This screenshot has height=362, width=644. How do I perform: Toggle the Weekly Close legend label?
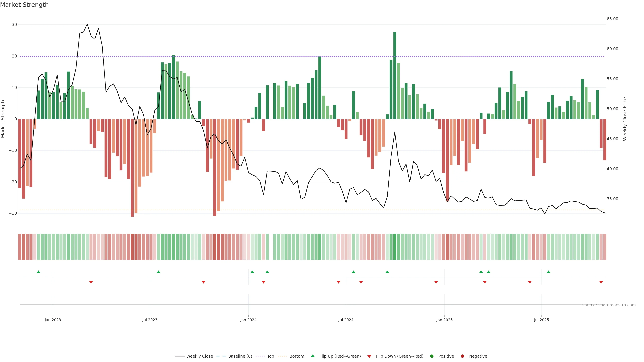pyautogui.click(x=200, y=356)
